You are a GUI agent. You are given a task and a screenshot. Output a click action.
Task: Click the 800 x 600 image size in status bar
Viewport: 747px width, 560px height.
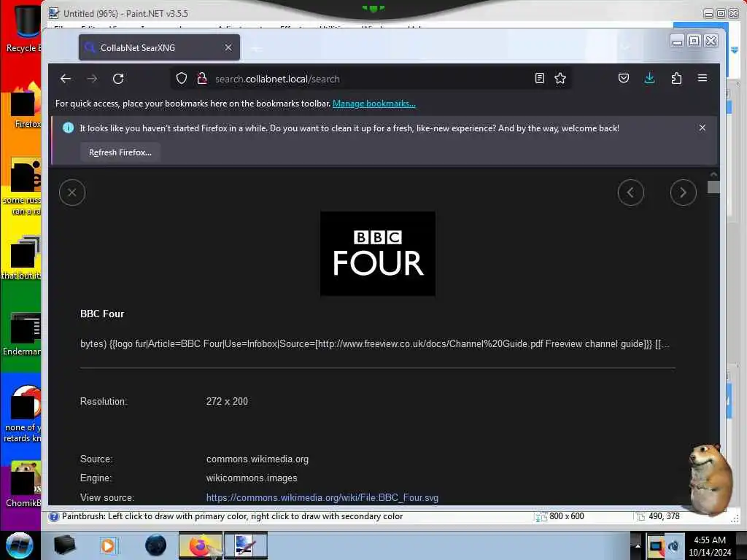click(566, 516)
